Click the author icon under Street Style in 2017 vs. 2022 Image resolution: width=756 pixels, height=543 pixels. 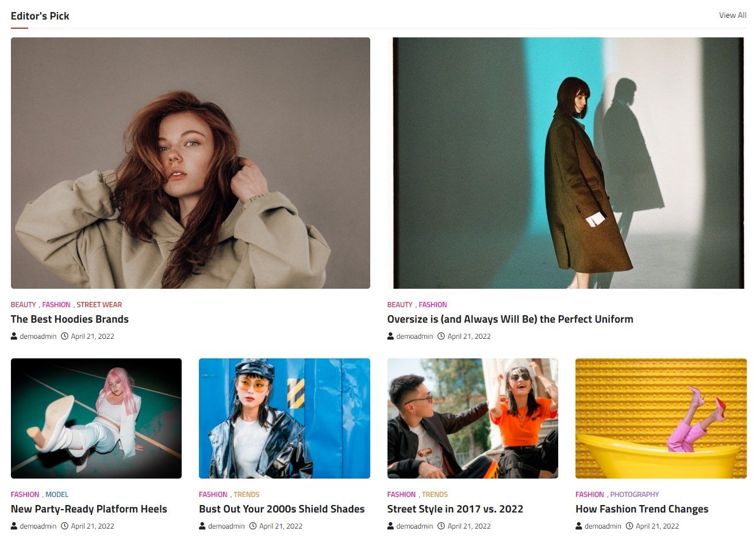pos(390,526)
